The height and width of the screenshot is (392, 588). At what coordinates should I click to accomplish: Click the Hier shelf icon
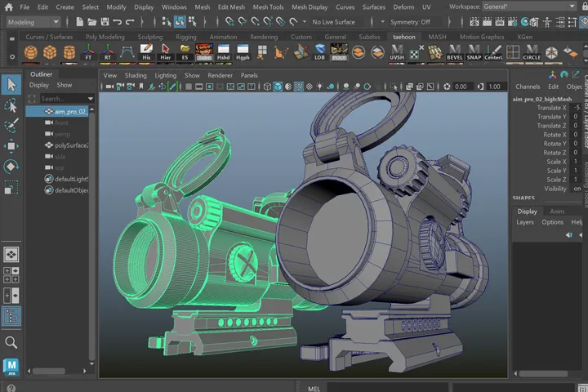coord(165,52)
